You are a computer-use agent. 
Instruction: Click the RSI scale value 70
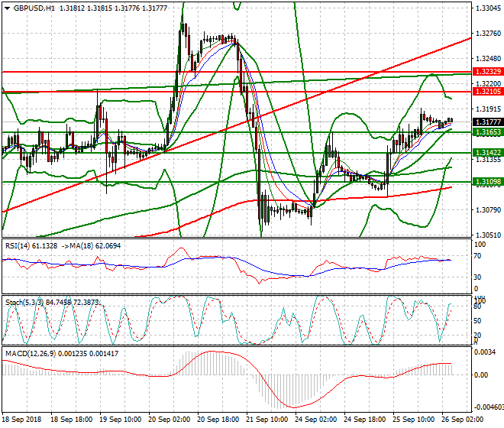(478, 256)
